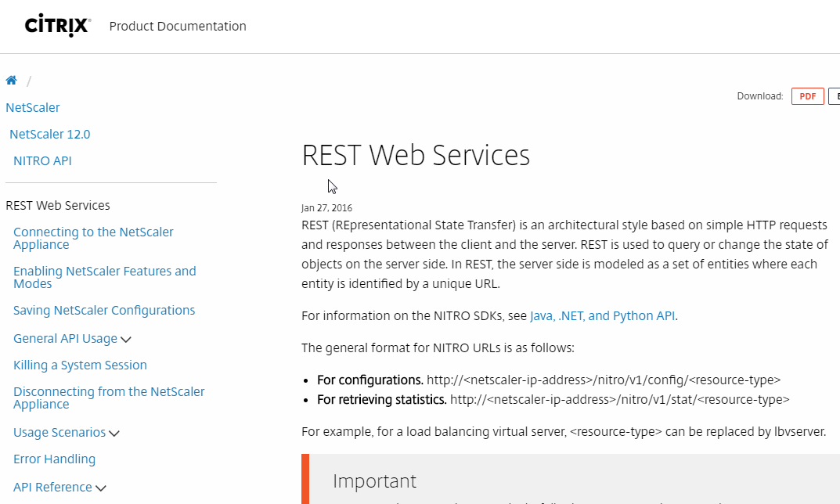The width and height of the screenshot is (840, 504).
Task: Open Killing a System Session
Action: [x=80, y=365]
